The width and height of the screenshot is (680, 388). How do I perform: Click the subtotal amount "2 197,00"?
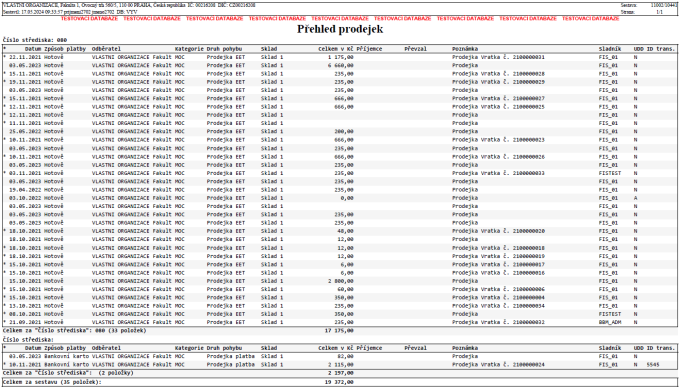340,373
